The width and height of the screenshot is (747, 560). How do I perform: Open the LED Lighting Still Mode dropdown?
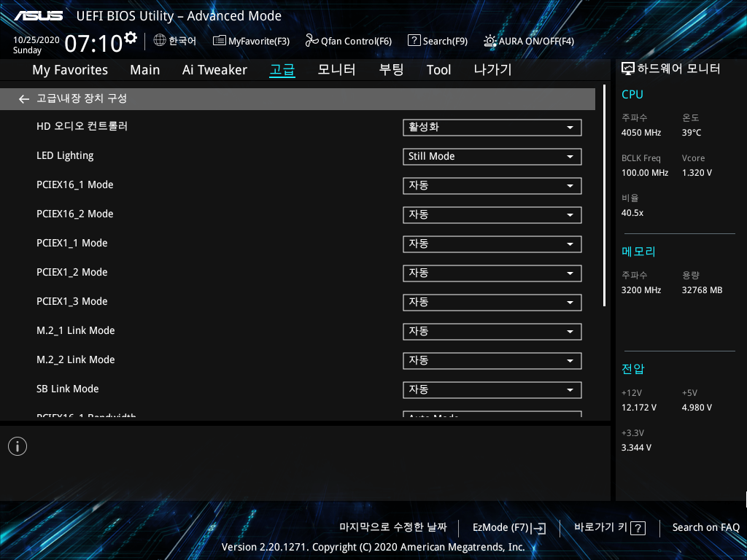492,157
